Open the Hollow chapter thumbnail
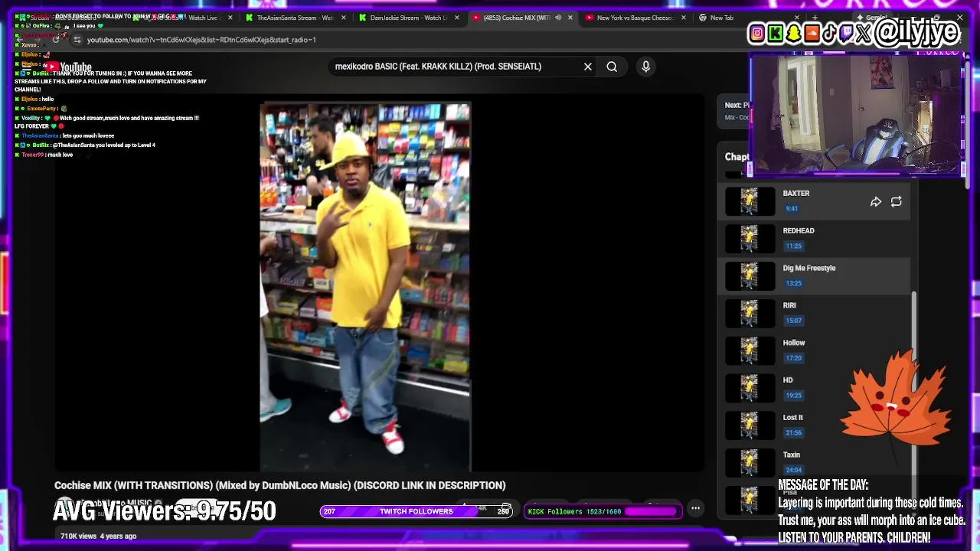This screenshot has width=980, height=551. [750, 350]
